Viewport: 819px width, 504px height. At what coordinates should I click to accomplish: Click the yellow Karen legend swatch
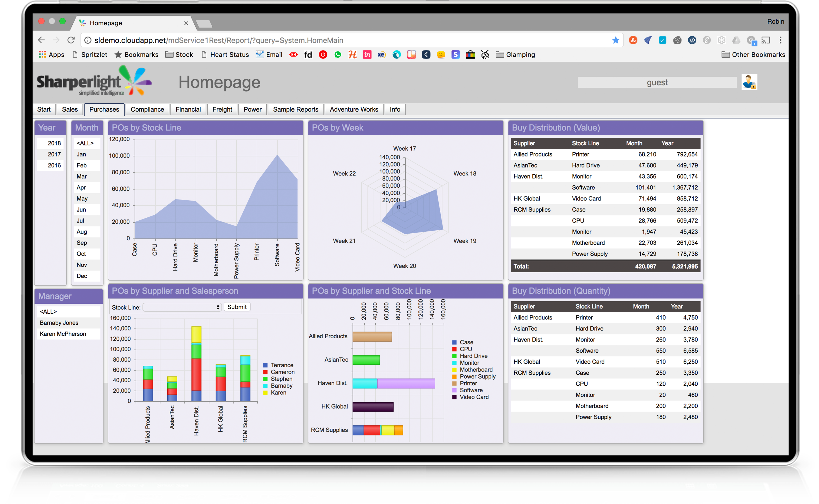265,393
